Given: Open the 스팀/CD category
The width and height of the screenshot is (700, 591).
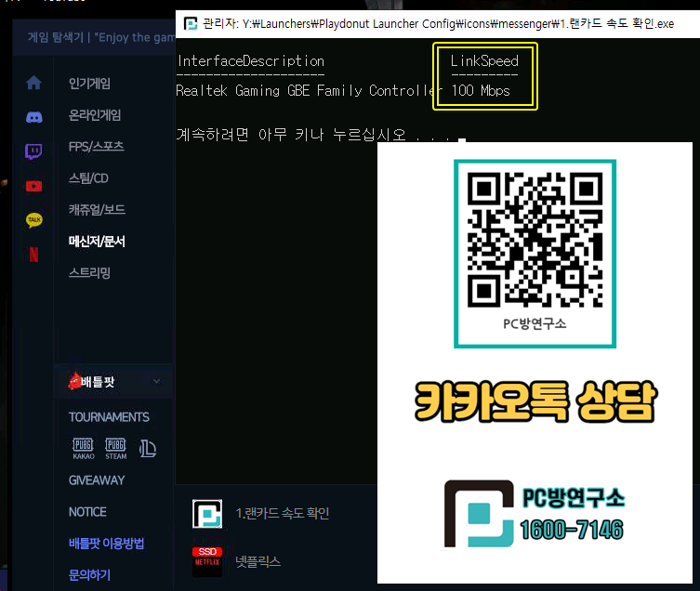Looking at the screenshot, I should 88,178.
